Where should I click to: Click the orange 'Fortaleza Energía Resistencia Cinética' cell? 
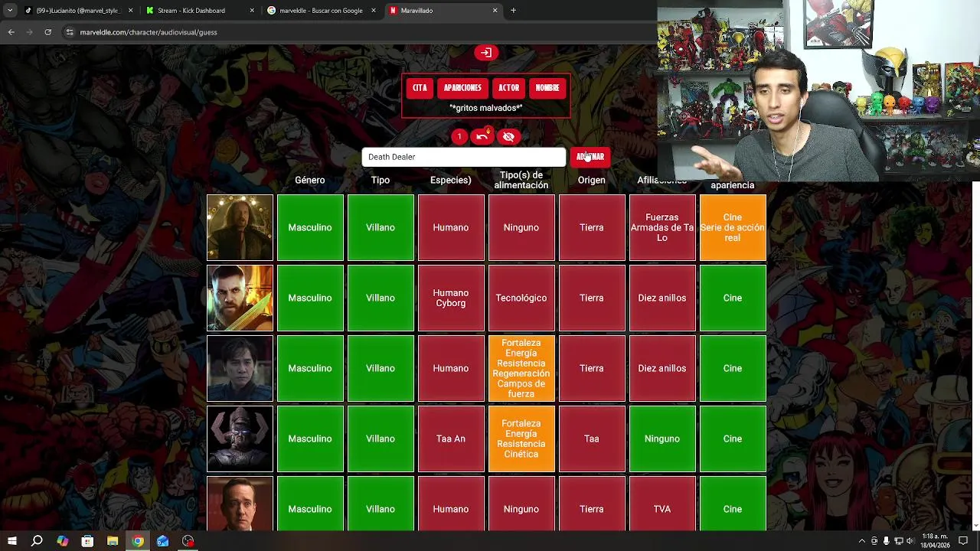pos(521,439)
